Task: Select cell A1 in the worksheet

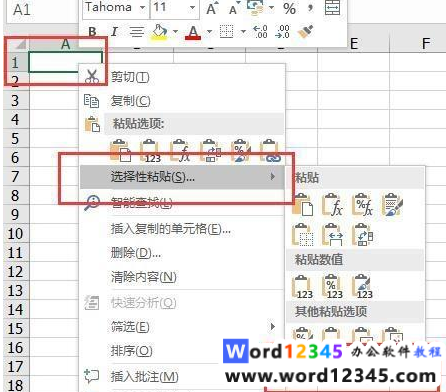Action: tap(65, 62)
